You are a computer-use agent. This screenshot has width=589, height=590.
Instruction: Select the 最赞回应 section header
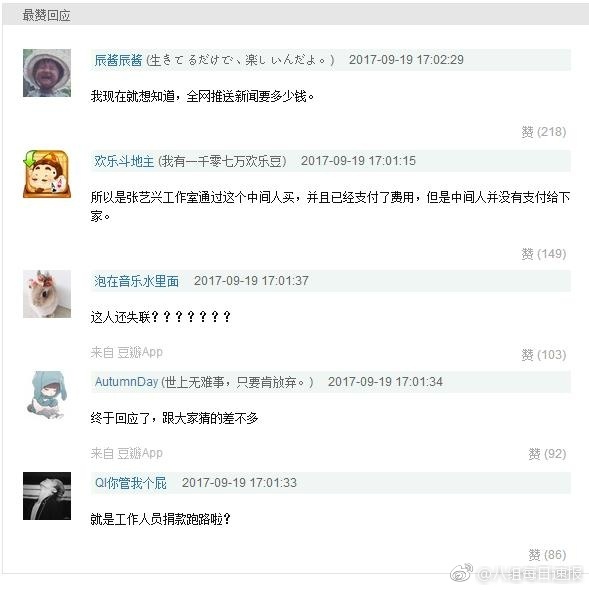(x=46, y=15)
